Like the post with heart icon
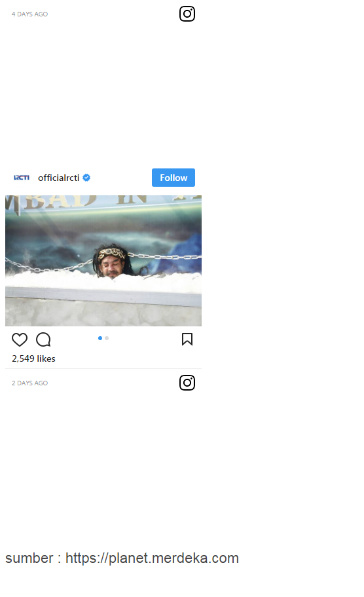The height and width of the screenshot is (597, 364). coord(20,339)
